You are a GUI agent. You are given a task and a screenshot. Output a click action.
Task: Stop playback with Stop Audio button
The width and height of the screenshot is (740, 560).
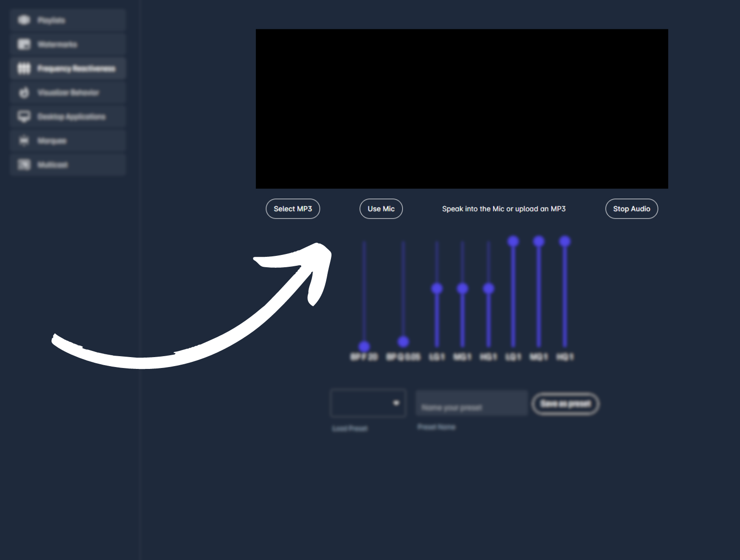coord(631,209)
